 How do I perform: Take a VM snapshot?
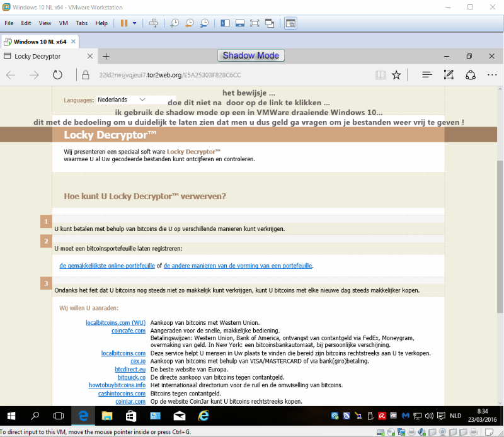[x=174, y=23]
